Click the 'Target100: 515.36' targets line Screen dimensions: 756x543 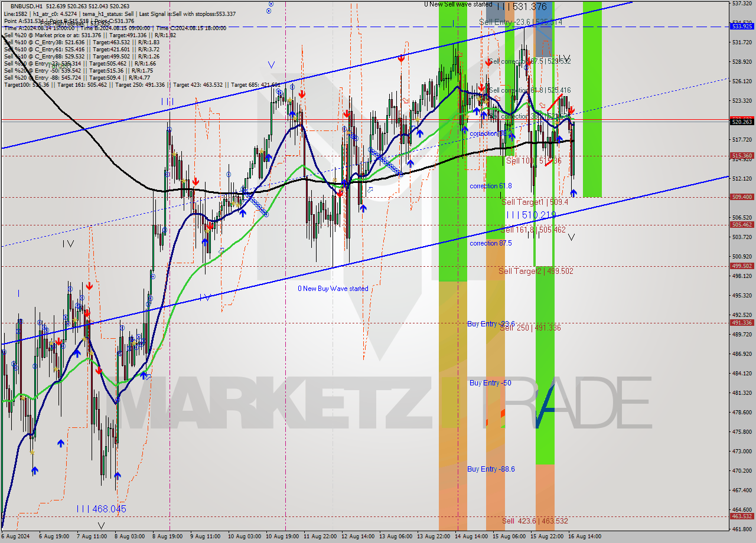pyautogui.click(x=142, y=85)
